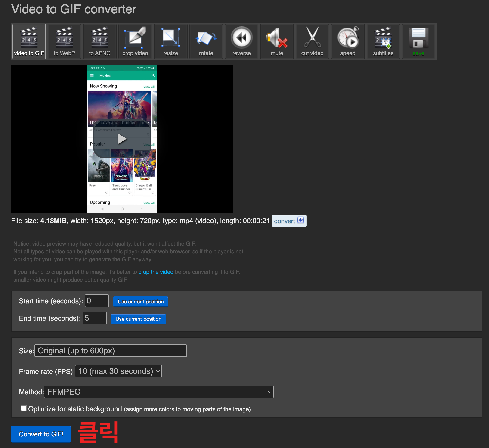Expand the Size dropdown
Viewport: 489px width, 448px height.
[x=111, y=351]
